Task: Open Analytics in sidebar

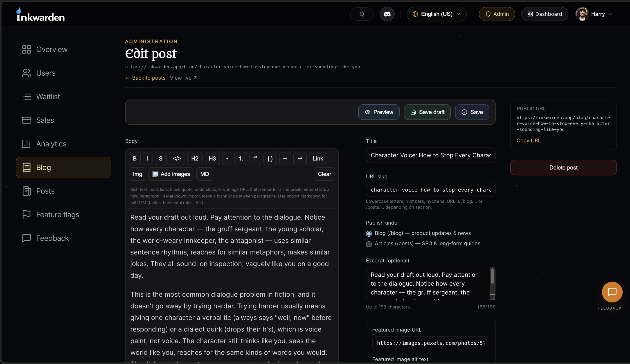Action: (x=63, y=144)
